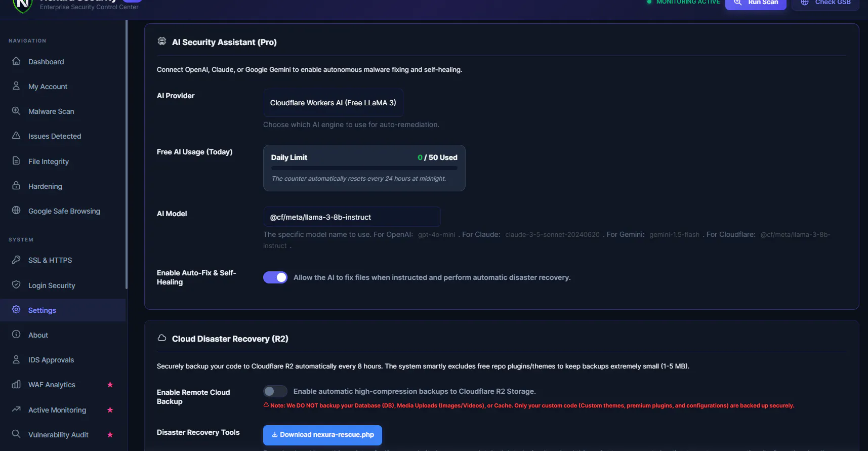
Task: Enable the Remote Cloud Backup toggle
Action: coord(275,391)
